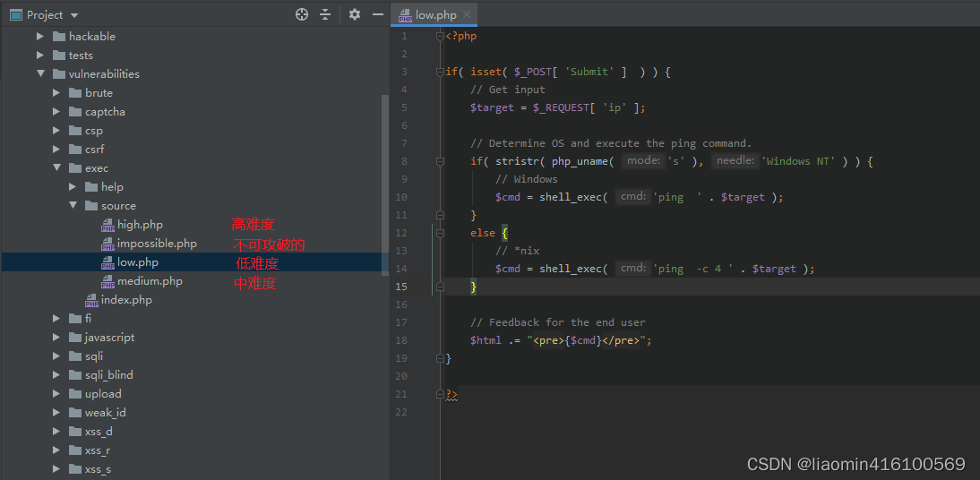Screen dimensions: 980x480
Task: Expand the help folder arrow
Action: coord(73,187)
